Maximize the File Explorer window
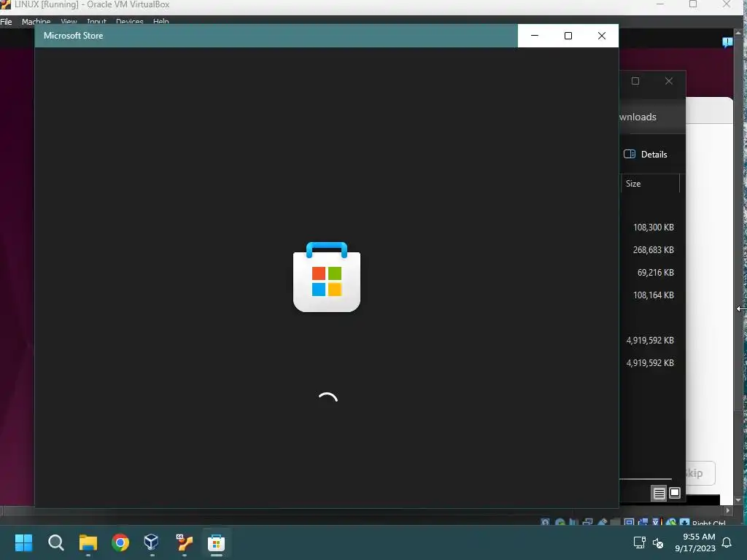Screen dimensions: 747x560 point(635,81)
